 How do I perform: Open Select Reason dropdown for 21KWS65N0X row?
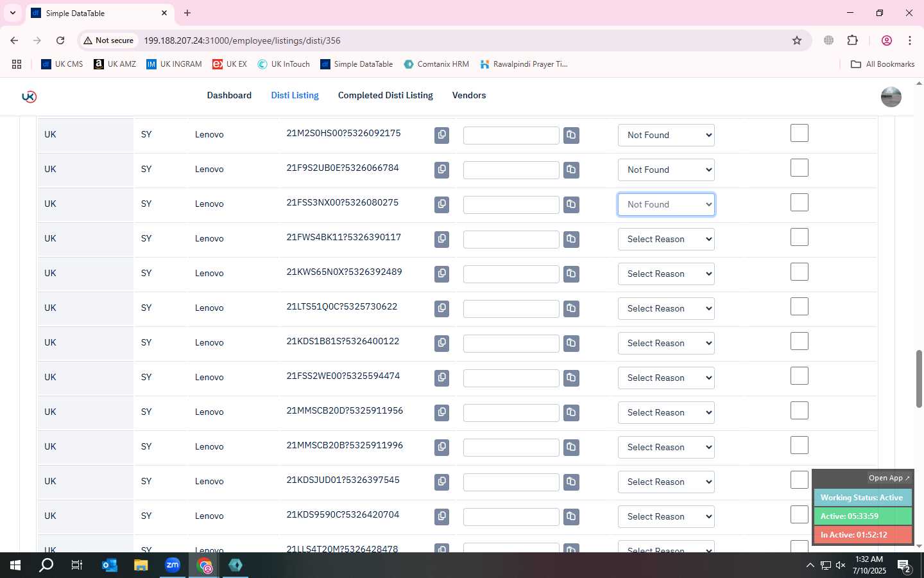666,274
